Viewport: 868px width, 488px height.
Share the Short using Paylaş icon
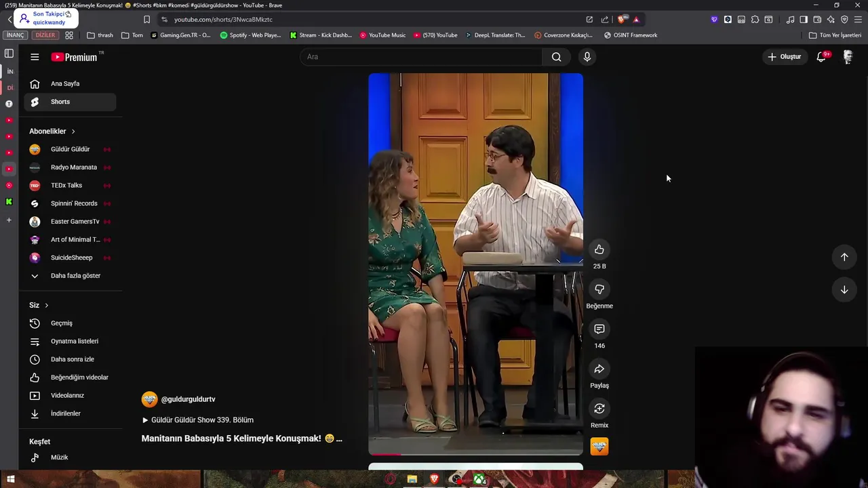coord(599,369)
